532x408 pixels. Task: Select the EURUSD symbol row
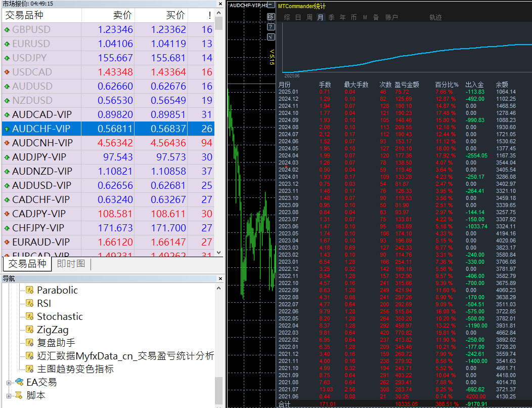tap(108, 44)
